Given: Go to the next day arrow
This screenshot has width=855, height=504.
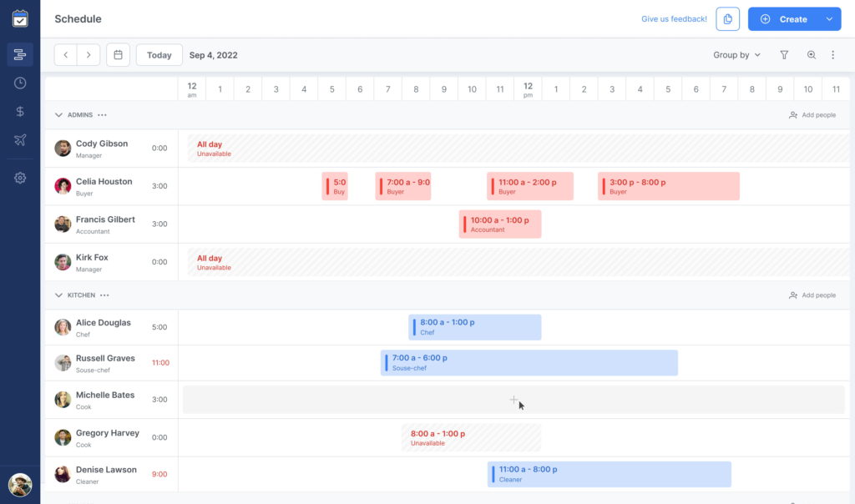Looking at the screenshot, I should (89, 55).
